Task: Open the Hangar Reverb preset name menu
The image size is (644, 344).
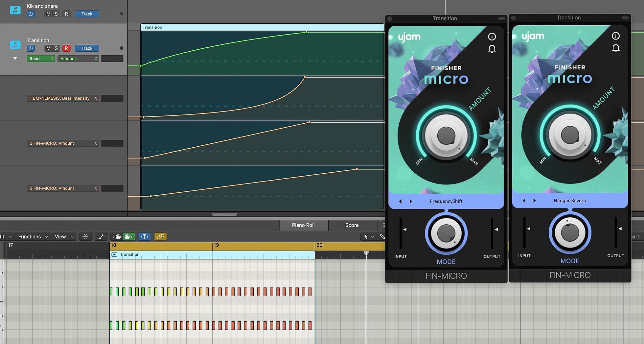Action: [x=570, y=201]
